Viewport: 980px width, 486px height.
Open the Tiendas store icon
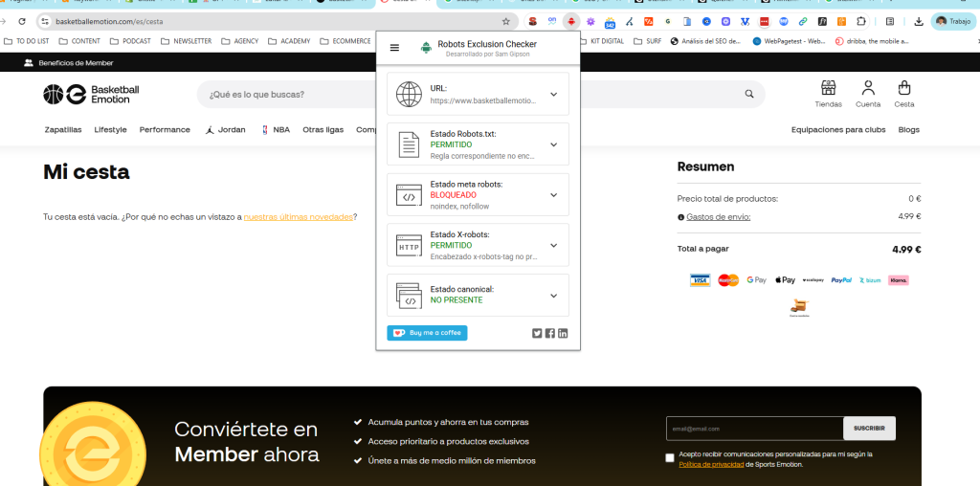pyautogui.click(x=828, y=88)
